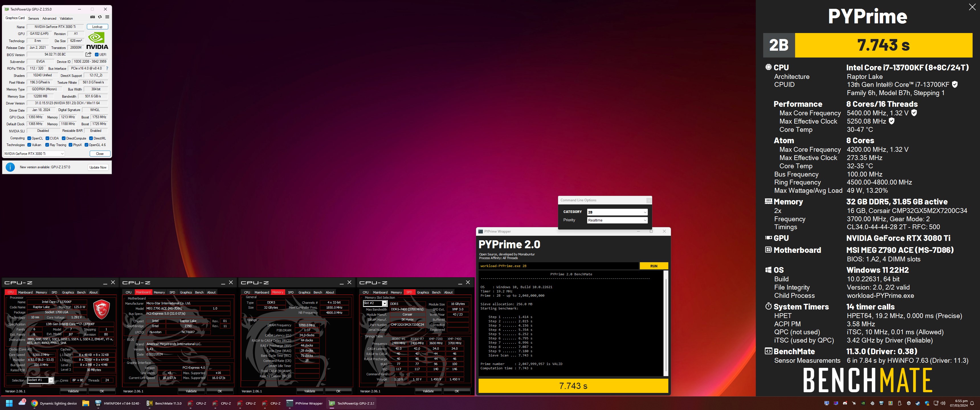The image size is (980, 410).
Task: Click the Discord tray icon
Action: tap(845, 403)
